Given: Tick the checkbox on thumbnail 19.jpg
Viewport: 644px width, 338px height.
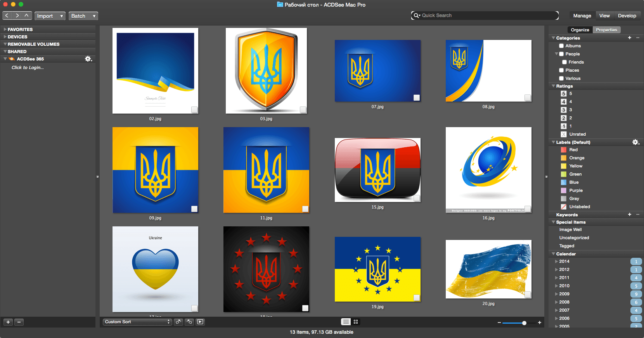Looking at the screenshot, I should [x=417, y=298].
